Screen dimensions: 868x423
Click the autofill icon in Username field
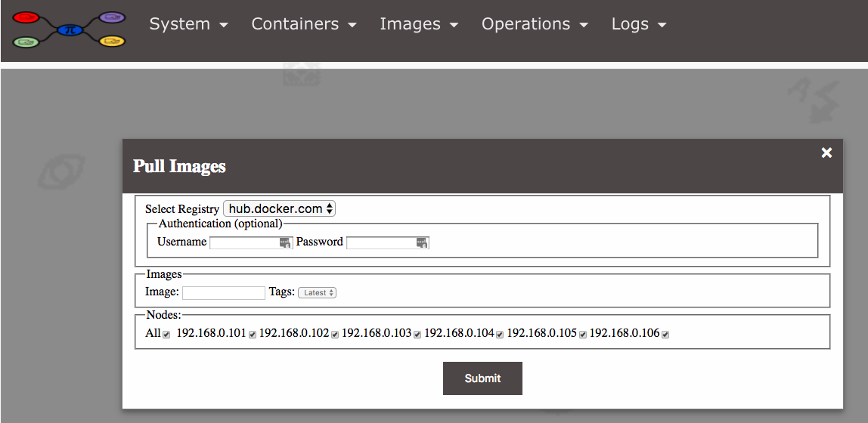tap(284, 242)
